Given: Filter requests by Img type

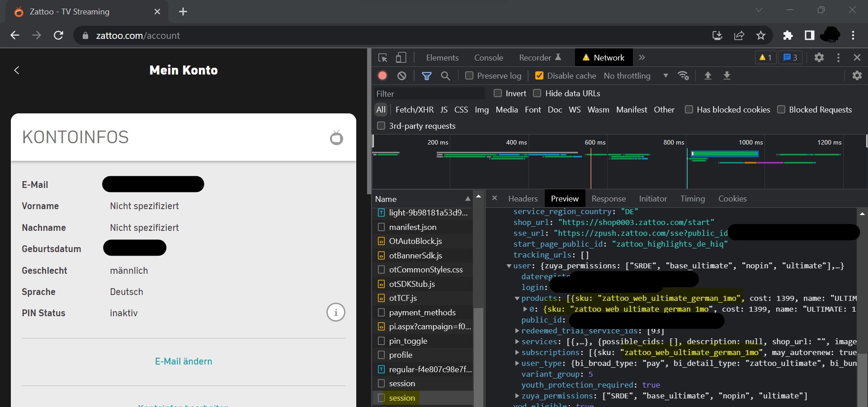Looking at the screenshot, I should coord(482,109).
